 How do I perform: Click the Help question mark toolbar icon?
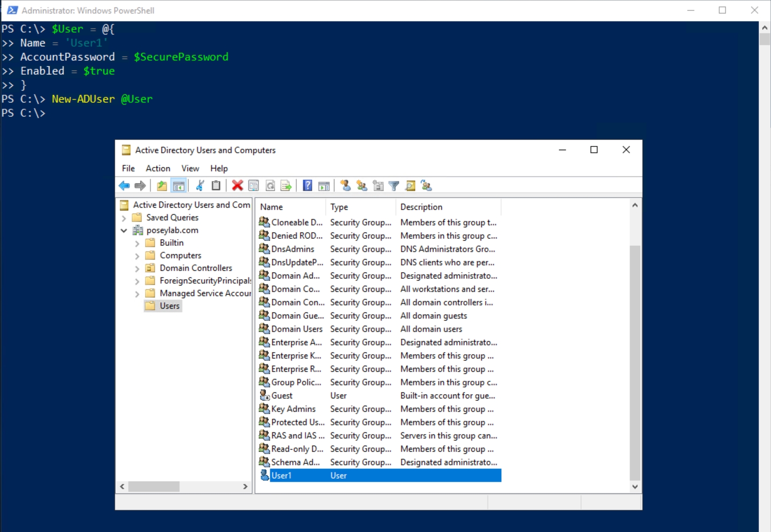coord(307,186)
